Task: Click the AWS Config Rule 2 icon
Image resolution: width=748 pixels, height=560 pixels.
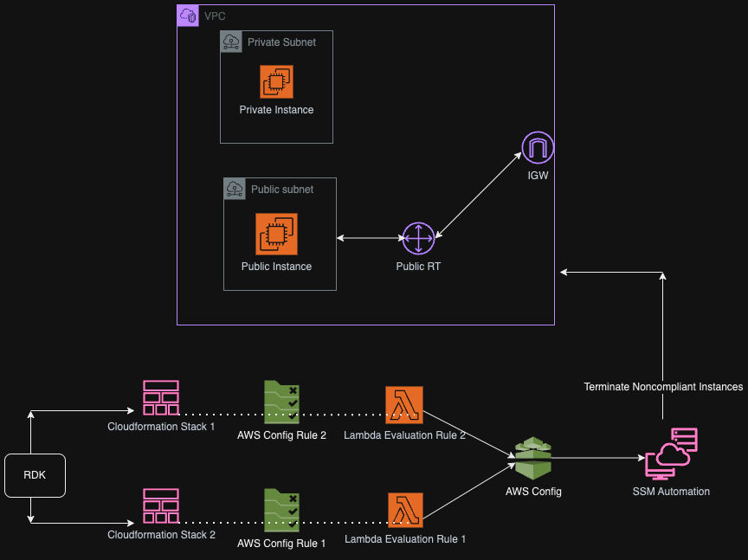Action: point(281,402)
